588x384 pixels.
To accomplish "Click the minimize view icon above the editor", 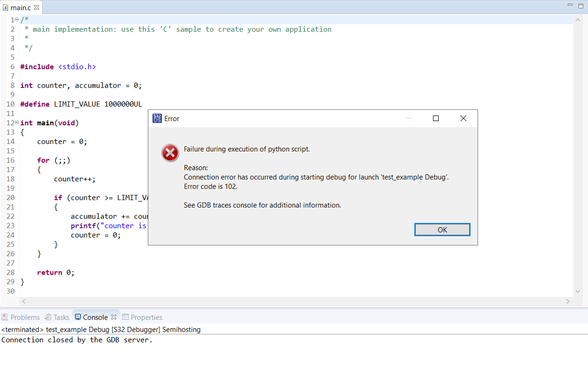I will (570, 5).
